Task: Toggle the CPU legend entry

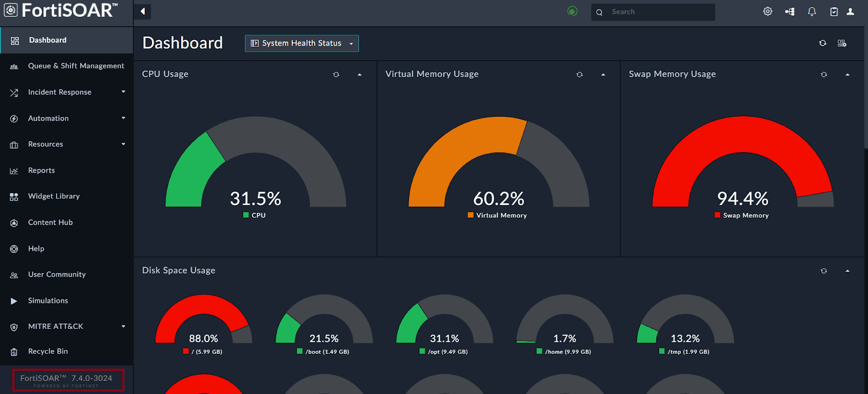Action: click(x=254, y=215)
